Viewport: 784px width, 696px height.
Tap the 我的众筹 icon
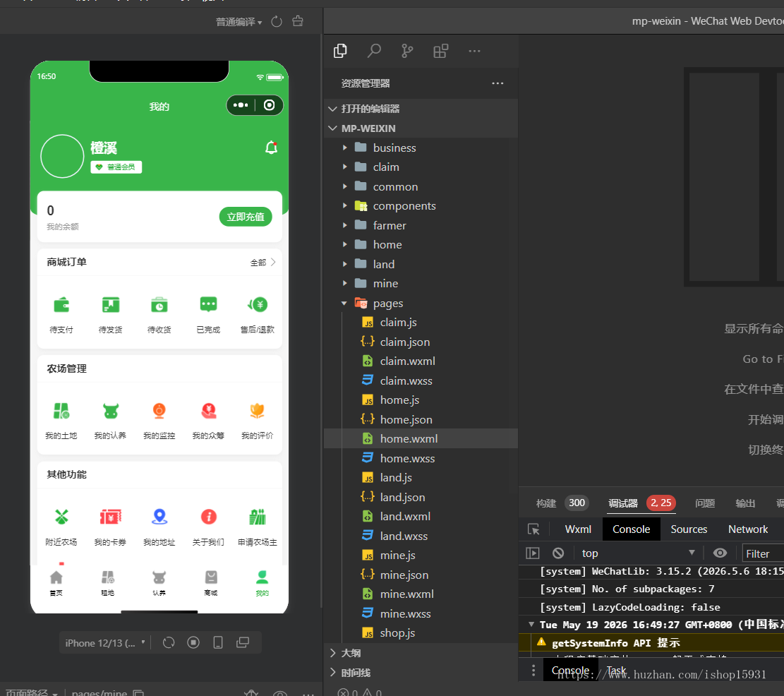pos(208,411)
